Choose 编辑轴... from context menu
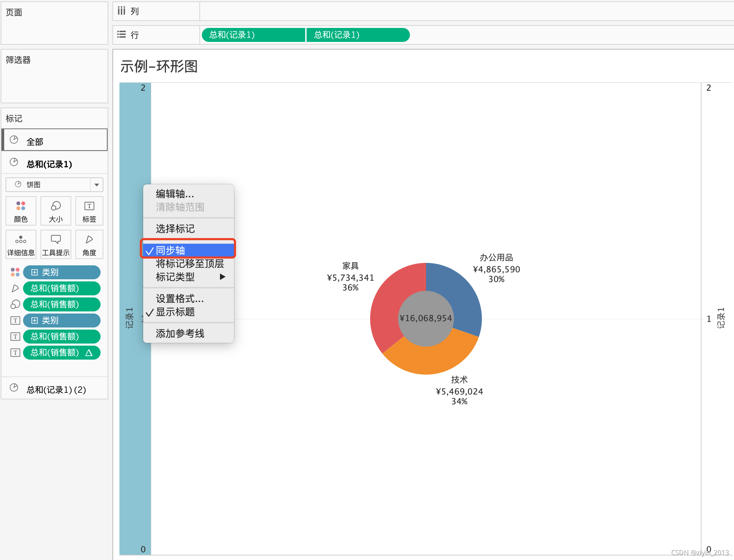The height and width of the screenshot is (560, 734). tap(175, 194)
